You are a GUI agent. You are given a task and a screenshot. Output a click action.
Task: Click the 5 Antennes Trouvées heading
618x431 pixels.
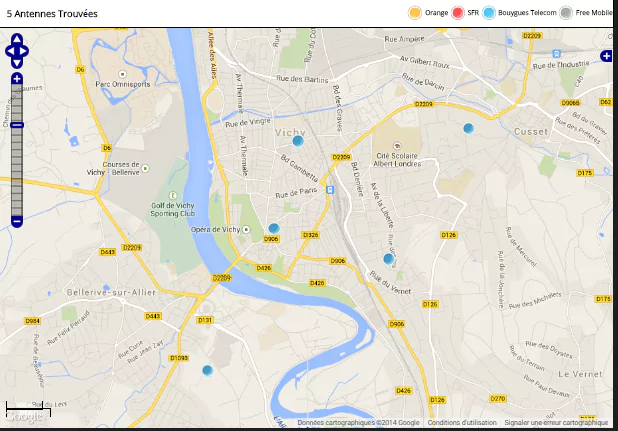[x=52, y=14]
